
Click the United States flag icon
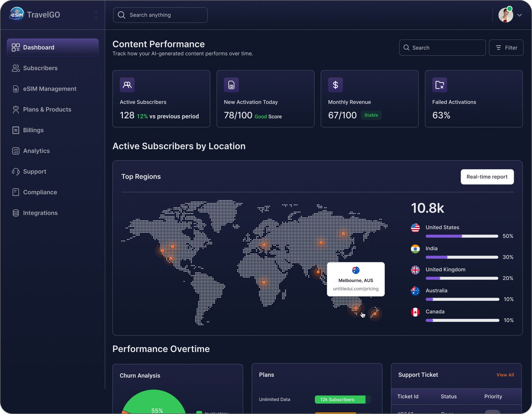coord(415,228)
